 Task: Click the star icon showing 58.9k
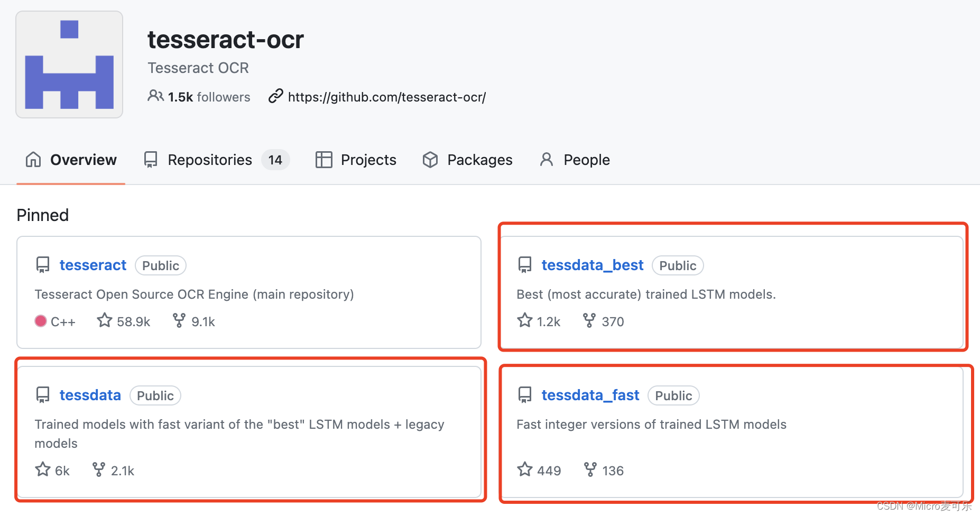(x=105, y=320)
